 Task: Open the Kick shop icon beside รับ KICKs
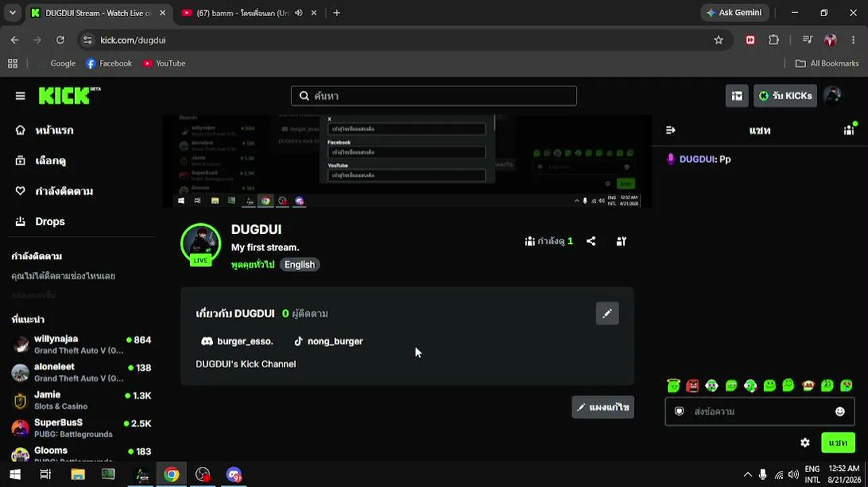738,96
